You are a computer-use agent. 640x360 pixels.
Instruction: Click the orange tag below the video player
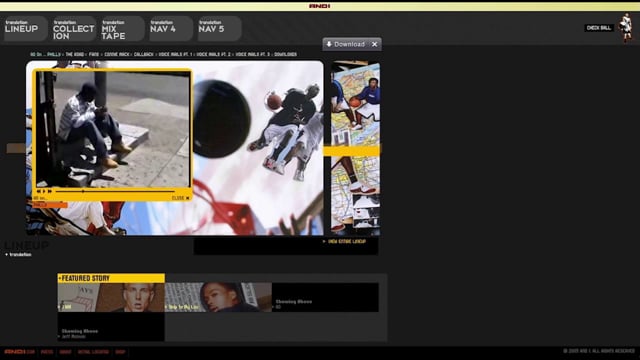click(50, 204)
